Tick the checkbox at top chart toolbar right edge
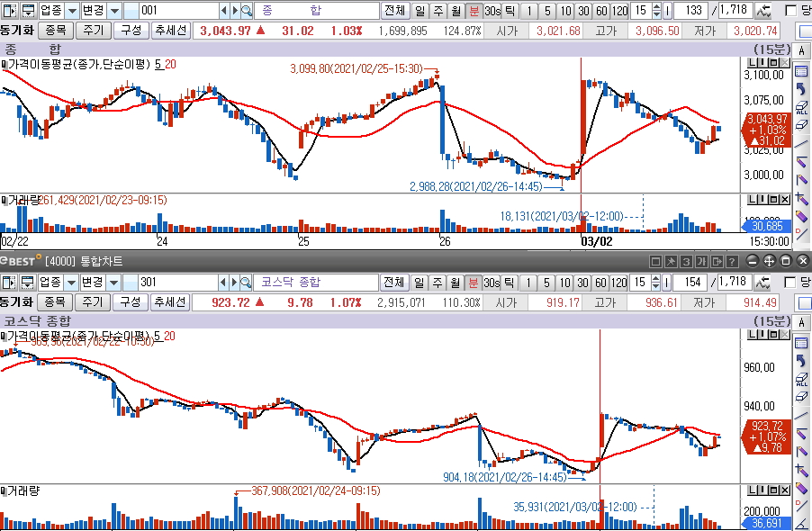The height and width of the screenshot is (531, 812). [x=790, y=11]
